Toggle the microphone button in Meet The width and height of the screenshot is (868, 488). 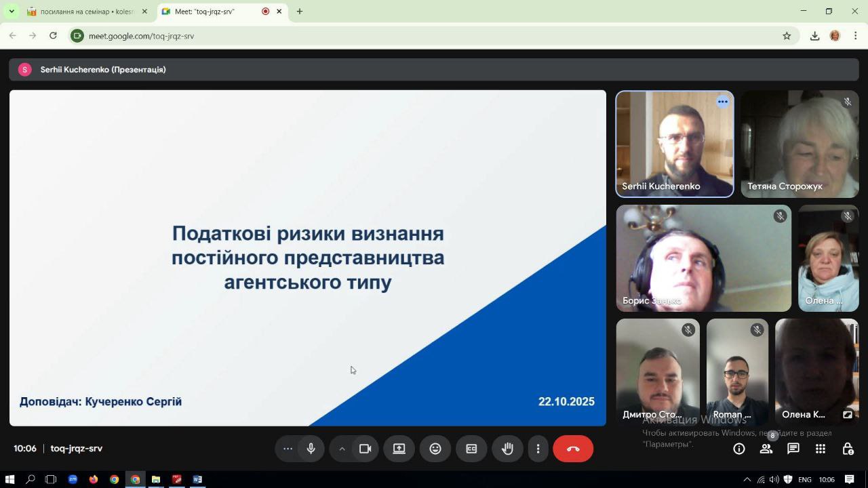click(311, 449)
